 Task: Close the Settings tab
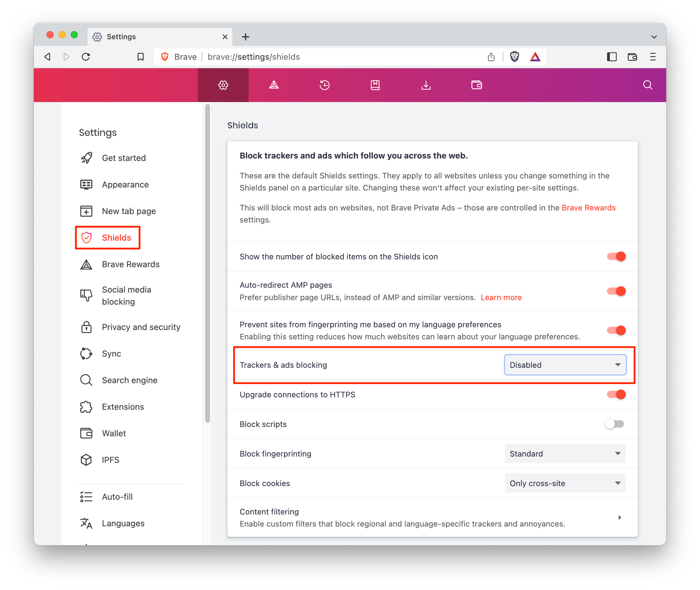click(x=225, y=37)
